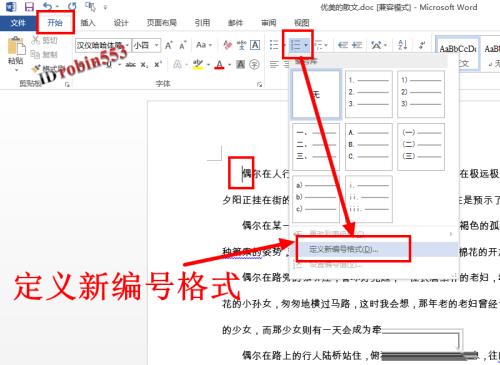This screenshot has width=500, height=365.
Task: Open the text effects A icon
Action: (177, 64)
